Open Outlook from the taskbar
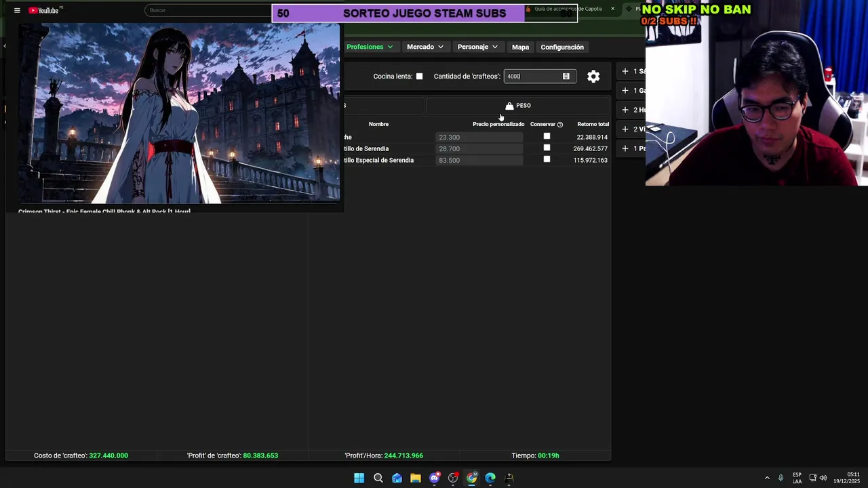The height and width of the screenshot is (488, 868). pos(397,478)
